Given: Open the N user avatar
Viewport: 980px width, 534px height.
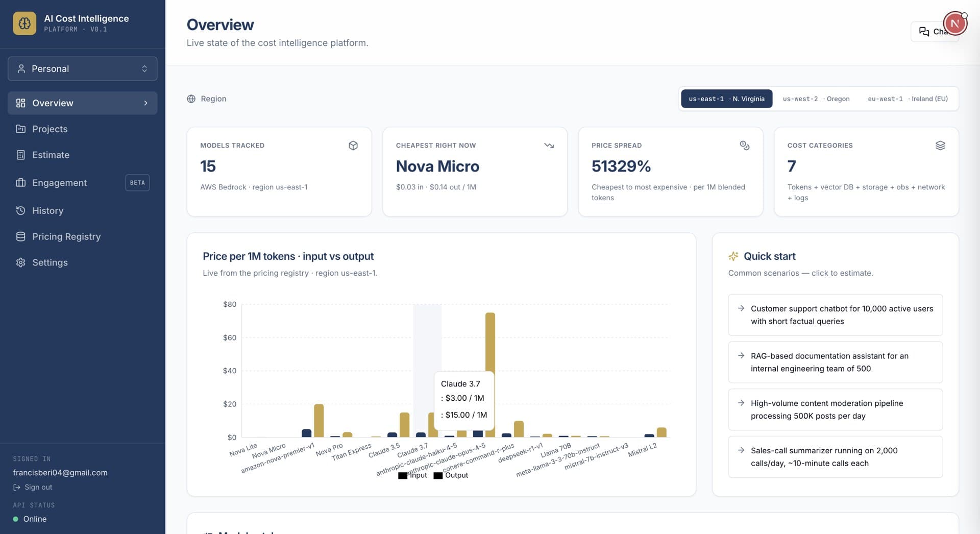Looking at the screenshot, I should click(x=955, y=23).
